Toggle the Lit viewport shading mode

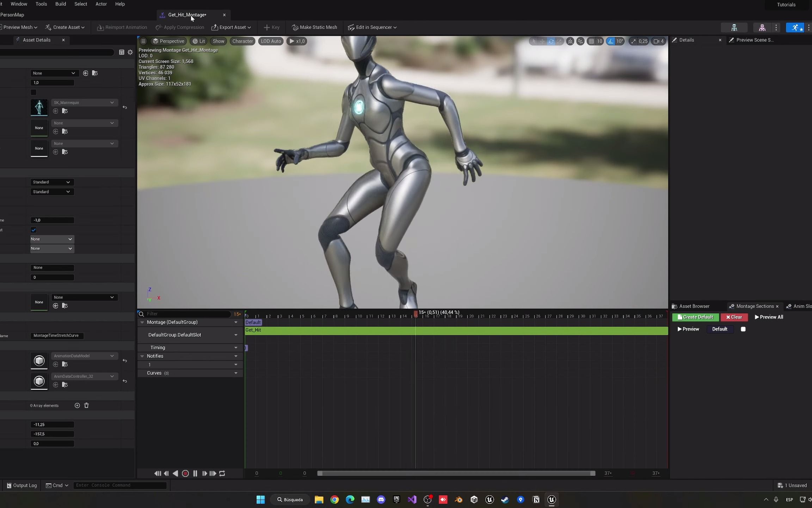198,41
